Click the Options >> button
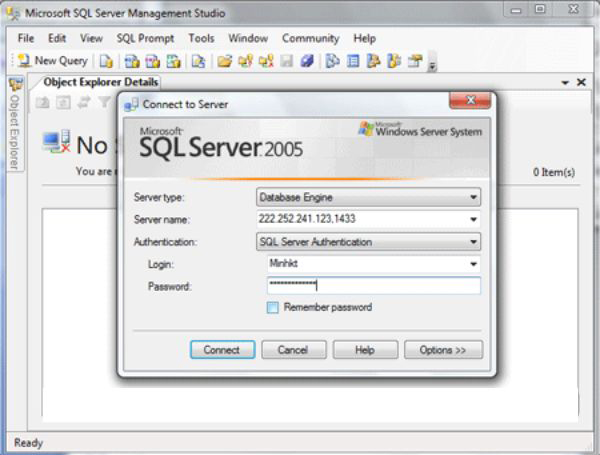Screen dimensions: 600x455 click(x=443, y=350)
